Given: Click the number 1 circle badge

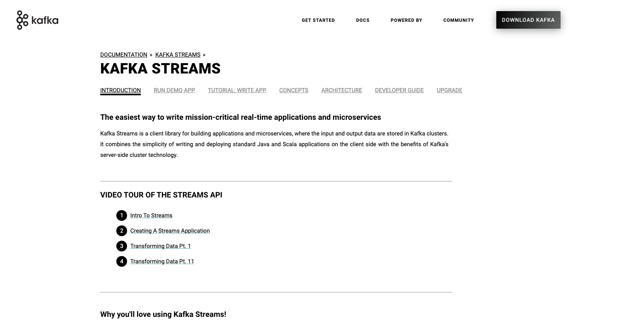Looking at the screenshot, I should click(x=122, y=215).
